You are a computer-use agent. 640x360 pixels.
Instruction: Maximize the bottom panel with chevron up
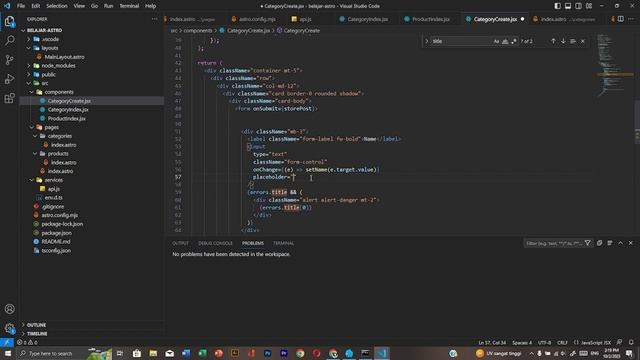point(620,243)
